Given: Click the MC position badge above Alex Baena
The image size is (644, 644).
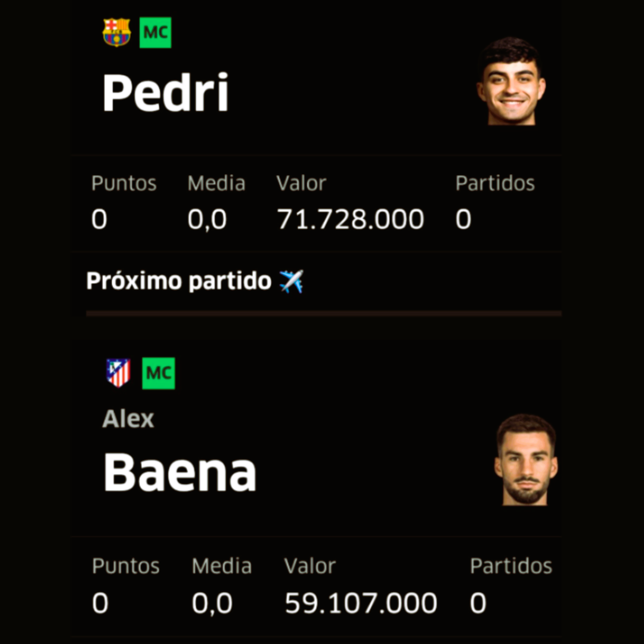Looking at the screenshot, I should [x=159, y=373].
